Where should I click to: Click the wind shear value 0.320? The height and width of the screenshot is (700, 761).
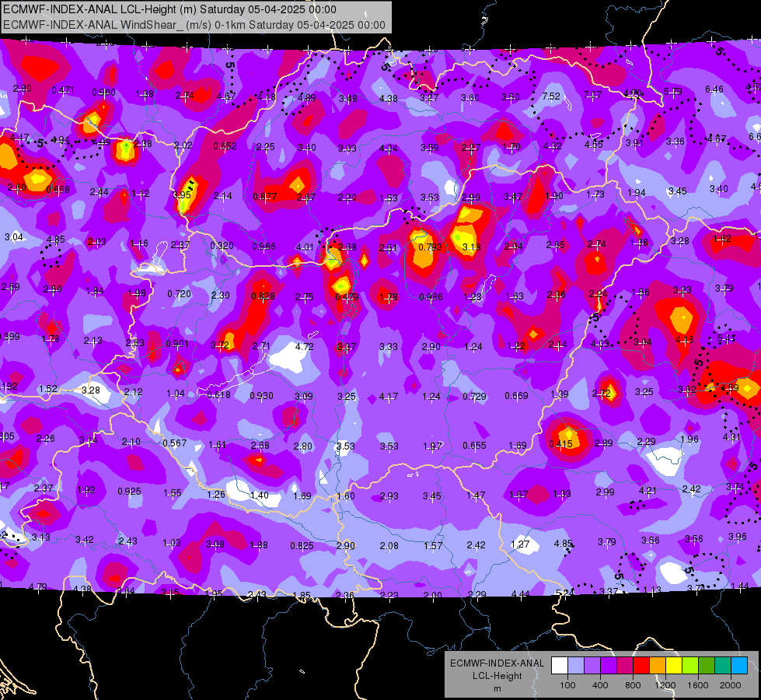click(x=222, y=245)
